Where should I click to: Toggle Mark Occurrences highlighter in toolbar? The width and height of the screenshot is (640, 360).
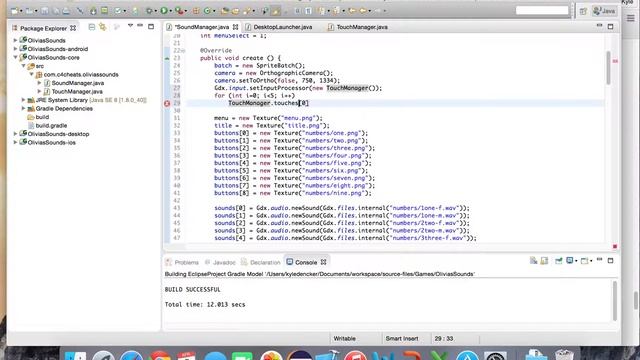click(276, 11)
